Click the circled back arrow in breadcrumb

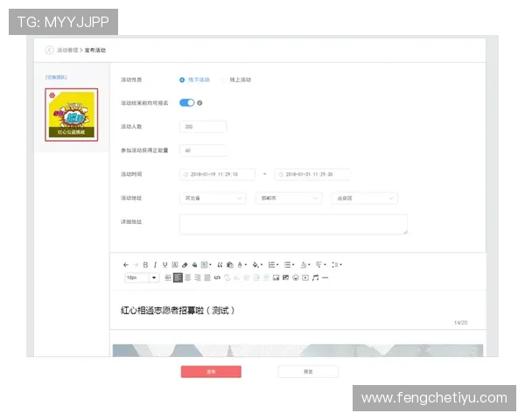tap(49, 50)
